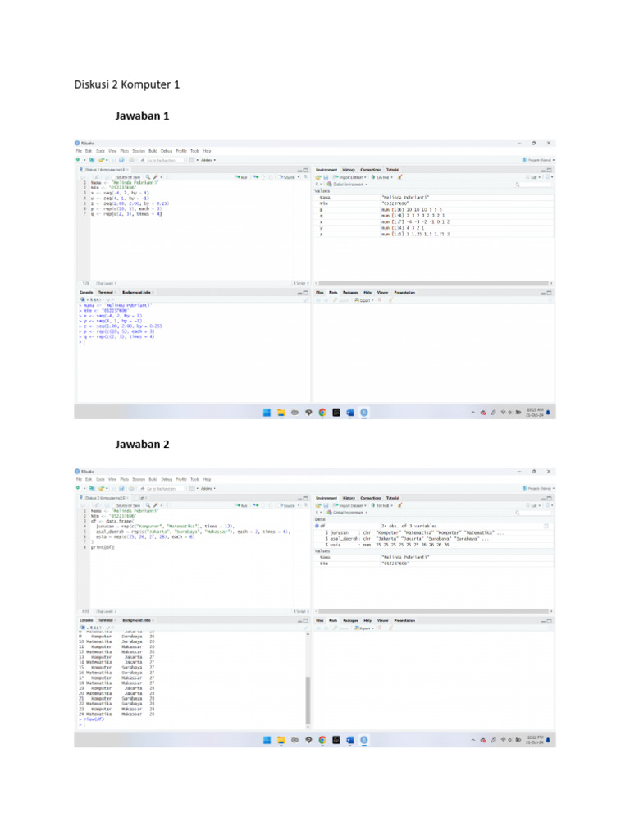Click the Windows Start button in Jawaban 1 taskbar
The width and height of the screenshot is (630, 840).
click(267, 413)
